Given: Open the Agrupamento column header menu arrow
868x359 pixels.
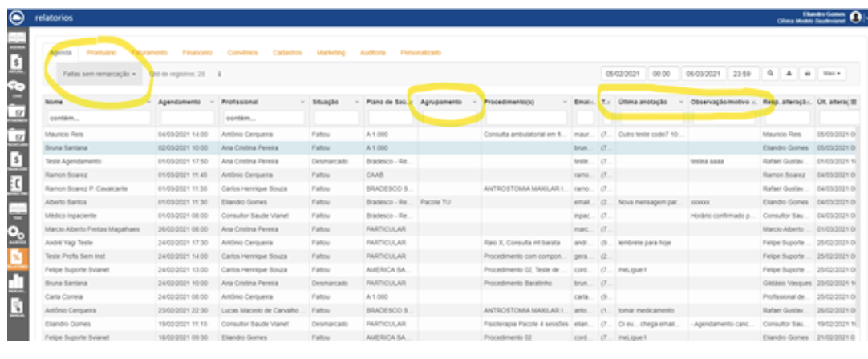Looking at the screenshot, I should (474, 103).
